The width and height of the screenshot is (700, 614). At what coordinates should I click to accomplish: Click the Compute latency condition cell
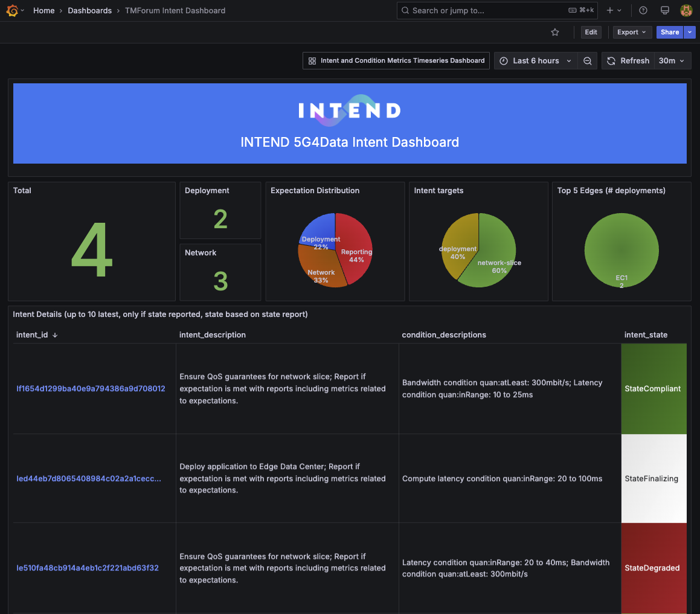(x=510, y=478)
